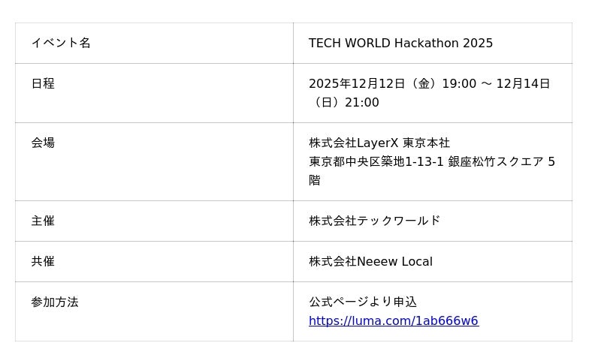Click the 階 character below the address
601x364 pixels.
(x=315, y=181)
